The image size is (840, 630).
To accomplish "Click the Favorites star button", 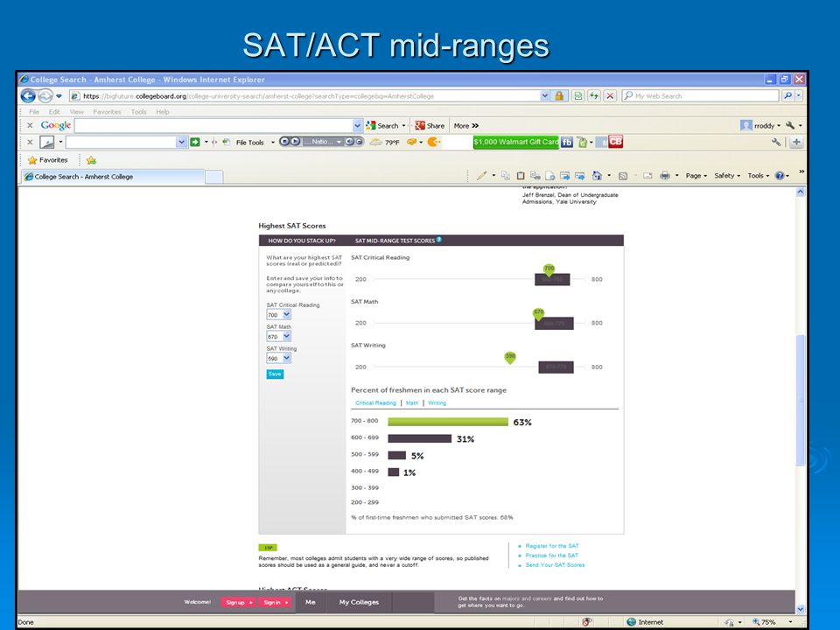I will point(47,160).
